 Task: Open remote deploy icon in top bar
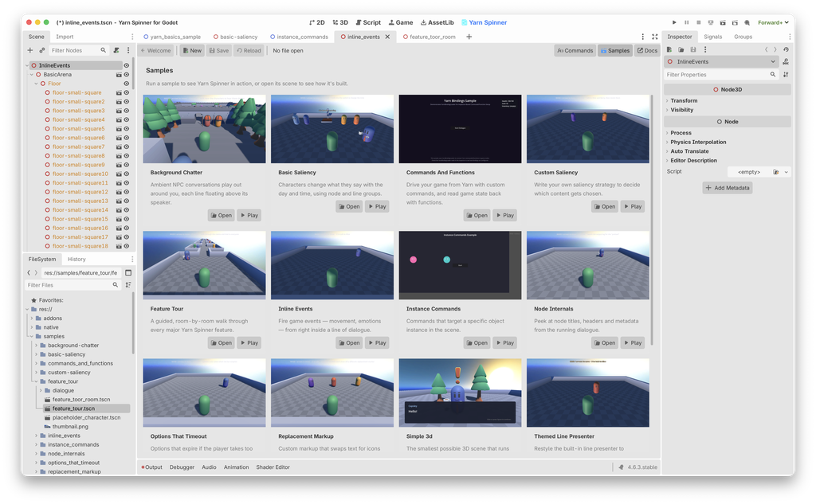[x=711, y=22]
